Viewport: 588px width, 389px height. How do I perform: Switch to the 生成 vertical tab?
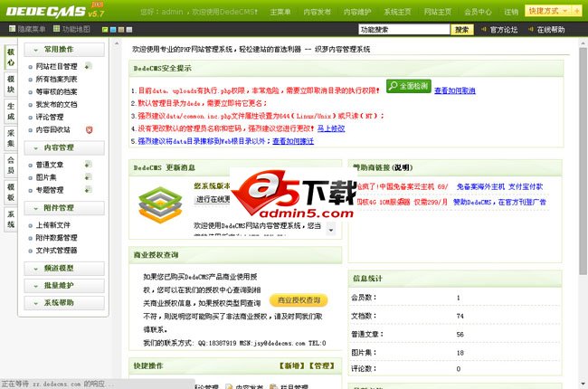(11, 111)
